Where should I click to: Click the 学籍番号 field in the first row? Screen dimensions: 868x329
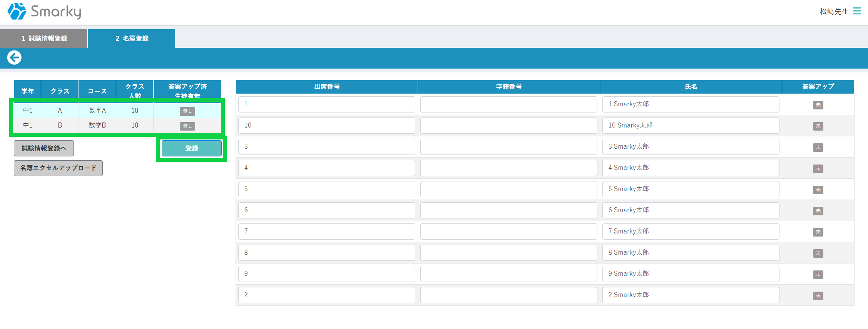[508, 104]
